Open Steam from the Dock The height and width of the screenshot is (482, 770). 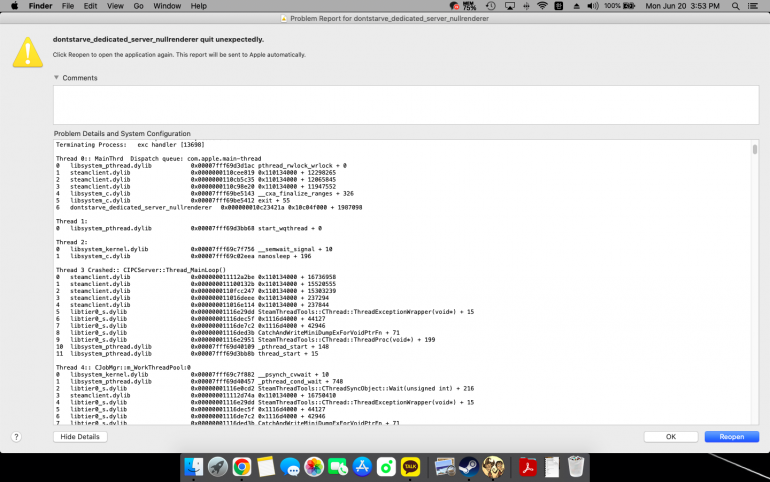tap(468, 467)
